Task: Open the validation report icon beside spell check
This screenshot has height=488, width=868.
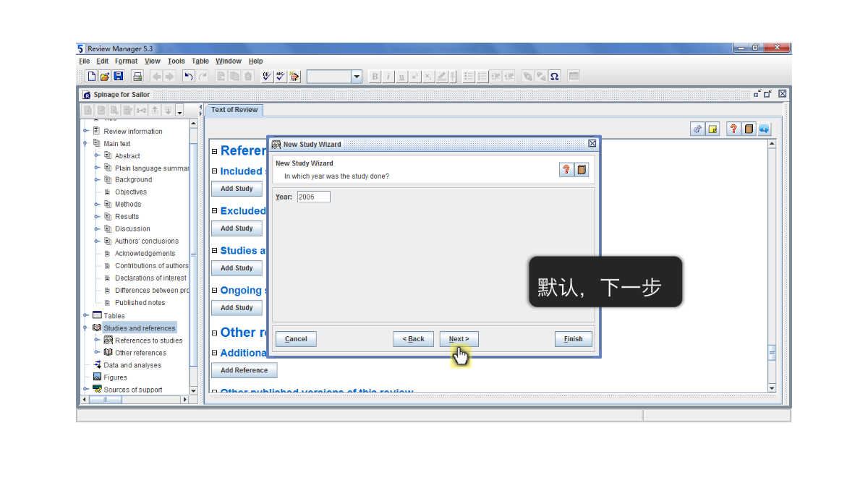Action: point(281,76)
